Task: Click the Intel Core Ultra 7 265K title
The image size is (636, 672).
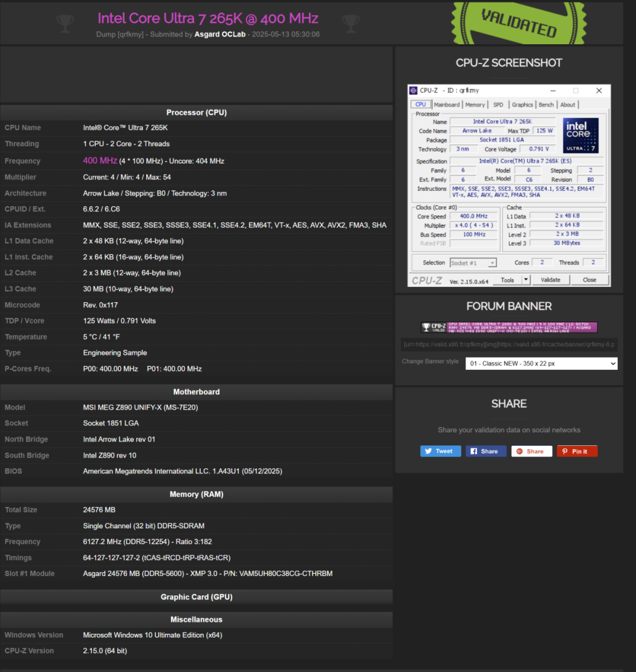Action: click(208, 18)
